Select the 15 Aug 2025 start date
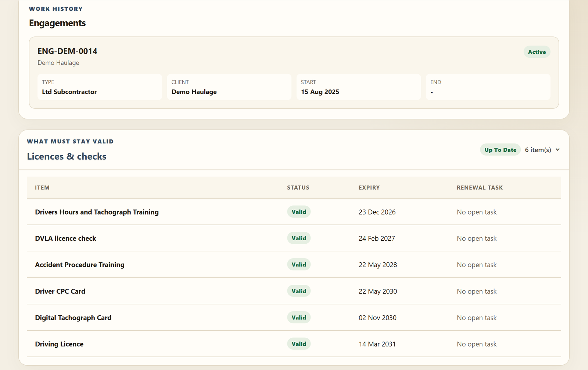588x370 pixels. point(320,92)
